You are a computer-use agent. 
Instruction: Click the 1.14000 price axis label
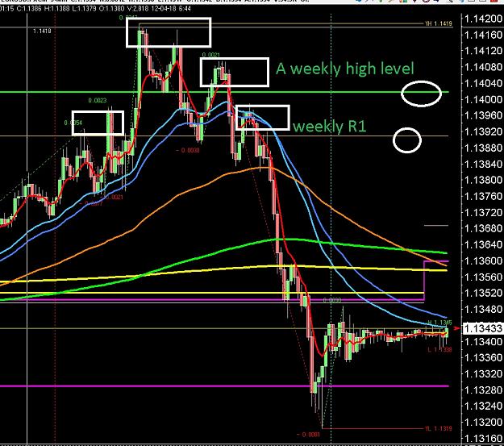coord(483,99)
